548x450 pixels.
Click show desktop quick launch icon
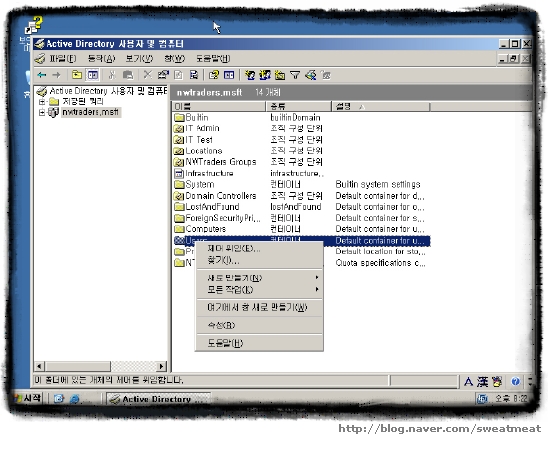point(59,399)
